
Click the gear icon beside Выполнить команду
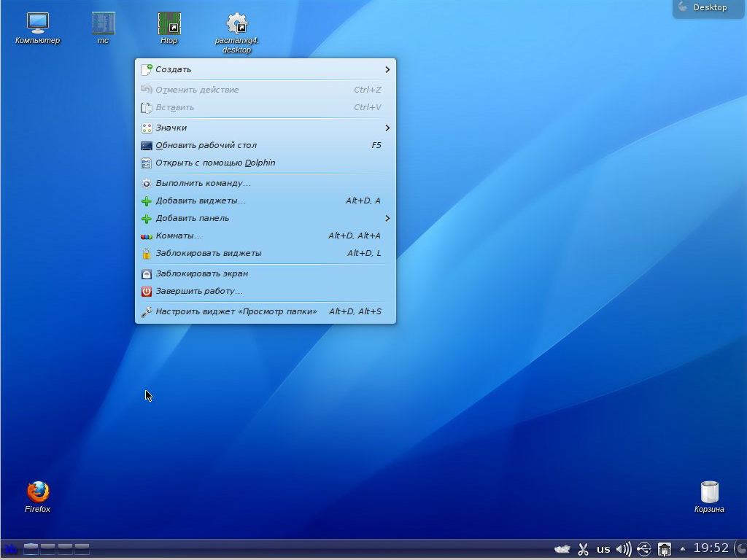tap(147, 183)
